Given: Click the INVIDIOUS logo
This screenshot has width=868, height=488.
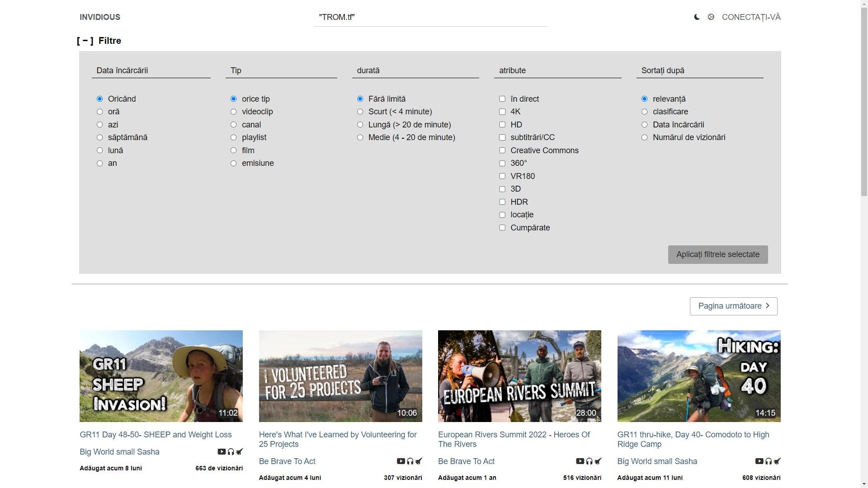Looking at the screenshot, I should click(100, 17).
